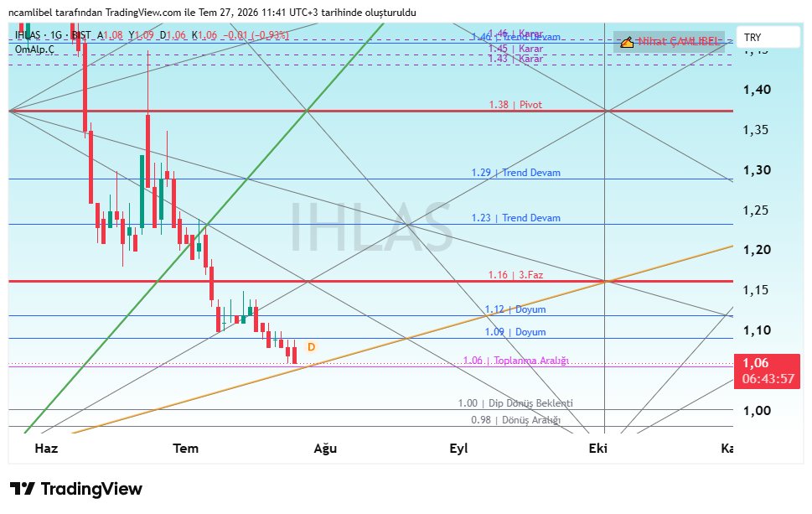Click the Eyl month on time axis
The height and width of the screenshot is (514, 812).
click(x=459, y=449)
